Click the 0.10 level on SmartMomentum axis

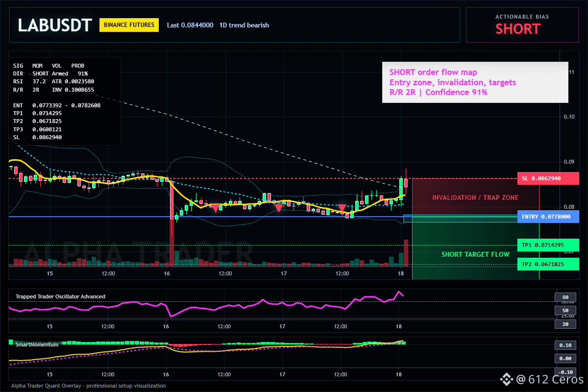(x=565, y=345)
